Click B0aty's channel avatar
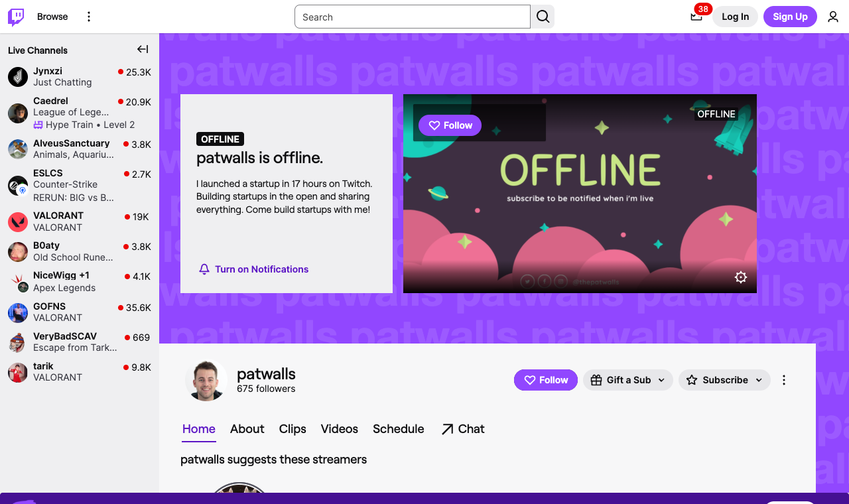 [x=18, y=252]
